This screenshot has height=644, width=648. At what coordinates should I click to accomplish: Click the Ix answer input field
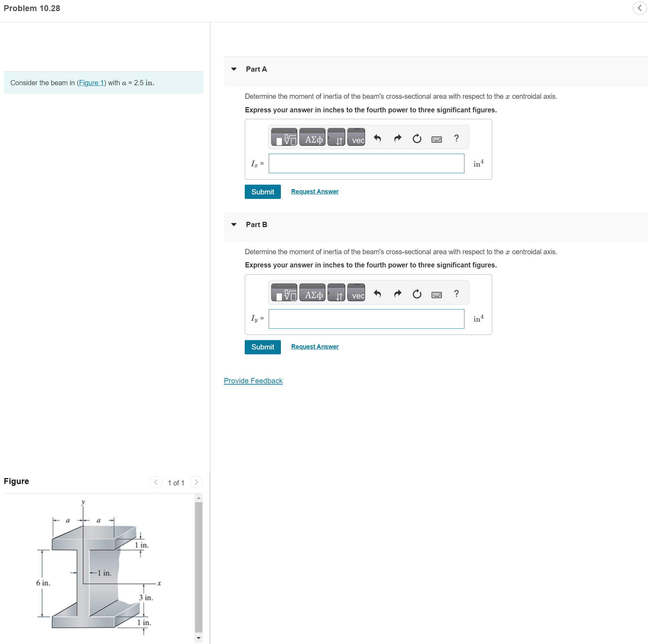point(366,163)
